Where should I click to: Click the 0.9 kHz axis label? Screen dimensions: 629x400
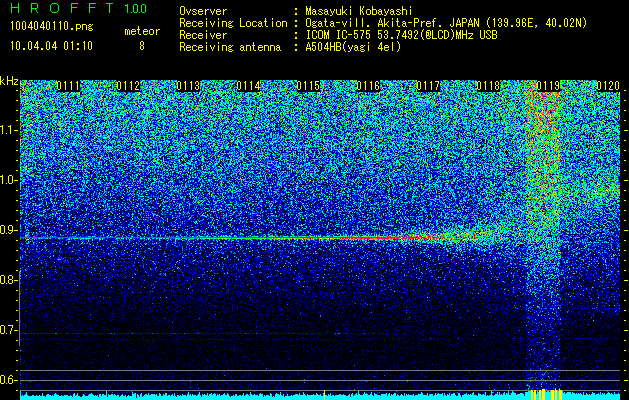coord(9,230)
